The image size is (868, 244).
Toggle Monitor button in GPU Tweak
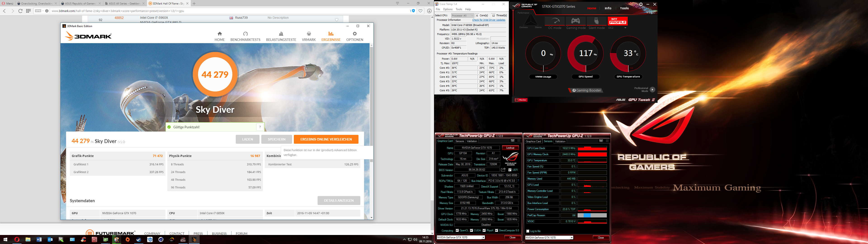tap(521, 100)
